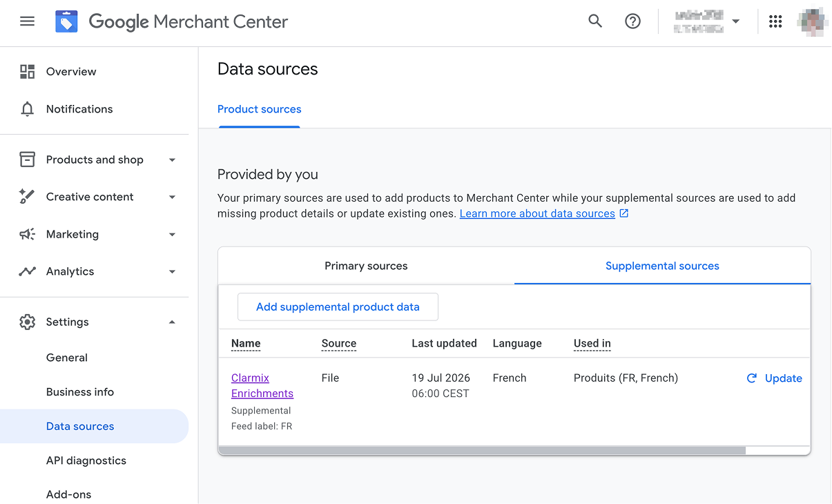This screenshot has height=504, width=832.
Task: Expand the Creative content section
Action: click(172, 197)
